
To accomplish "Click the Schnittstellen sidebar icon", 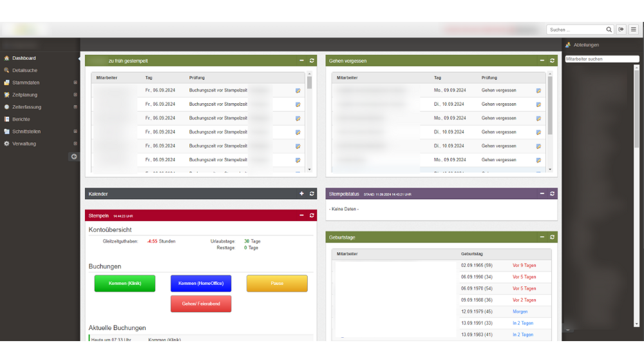I will pos(6,132).
